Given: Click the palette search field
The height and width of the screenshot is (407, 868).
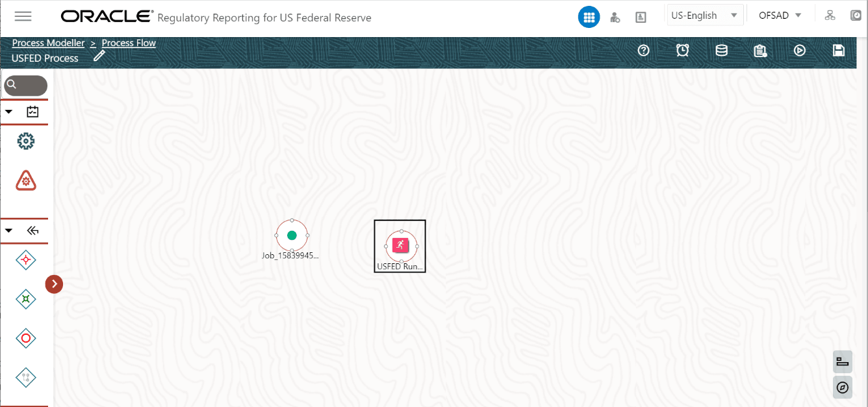Looking at the screenshot, I should click(25, 85).
